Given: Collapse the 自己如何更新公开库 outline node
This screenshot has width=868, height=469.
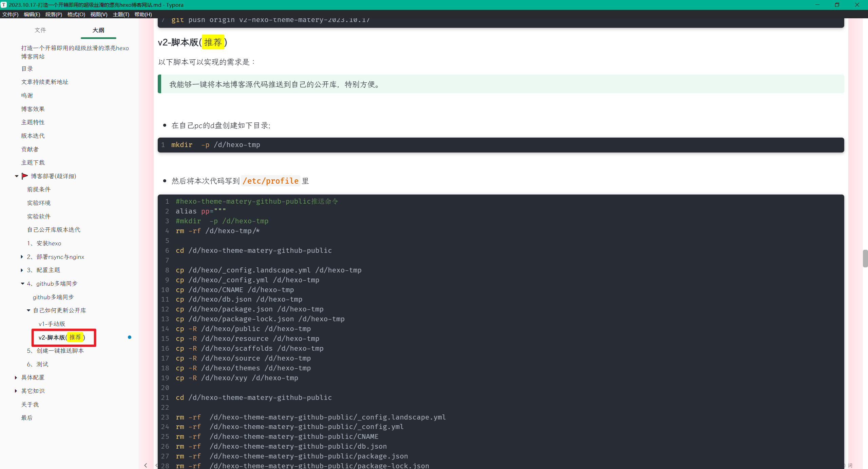Looking at the screenshot, I should point(28,310).
